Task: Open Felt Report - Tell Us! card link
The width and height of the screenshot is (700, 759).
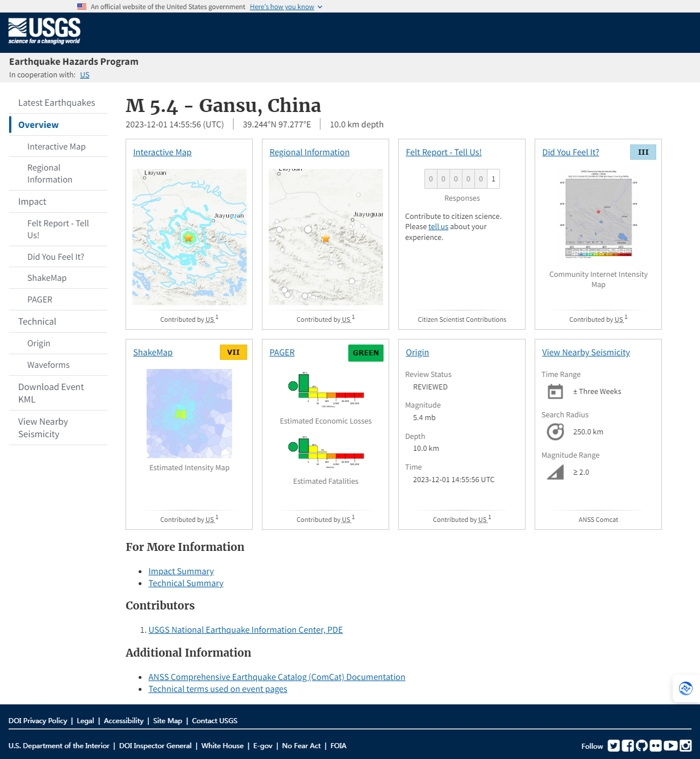Action: (x=444, y=152)
